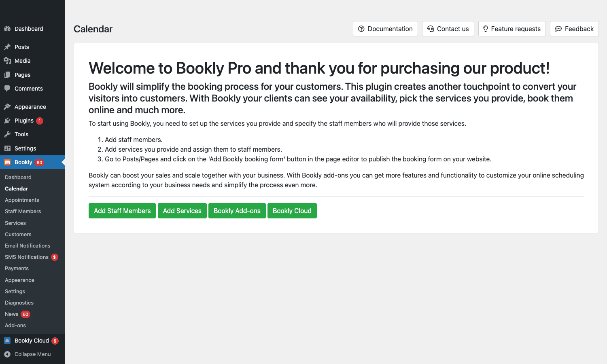This screenshot has height=364, width=607.
Task: Click the lightbulb icon on Feature requests
Action: [486, 29]
